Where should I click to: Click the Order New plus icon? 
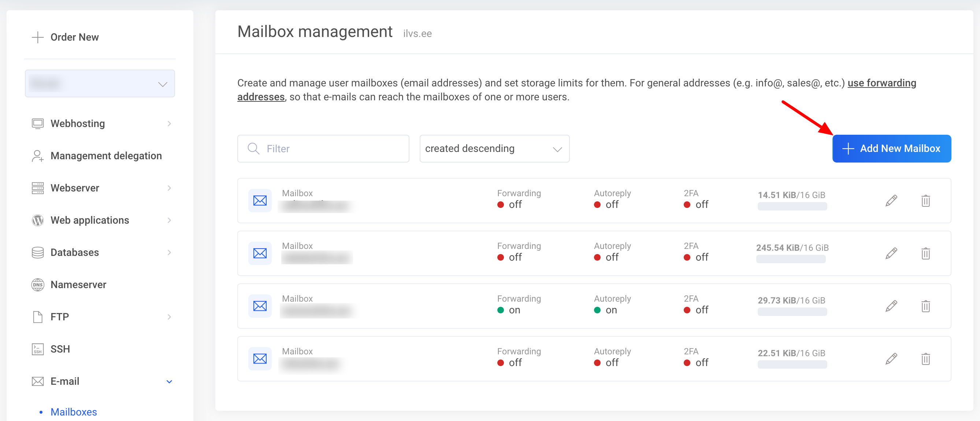(x=37, y=37)
